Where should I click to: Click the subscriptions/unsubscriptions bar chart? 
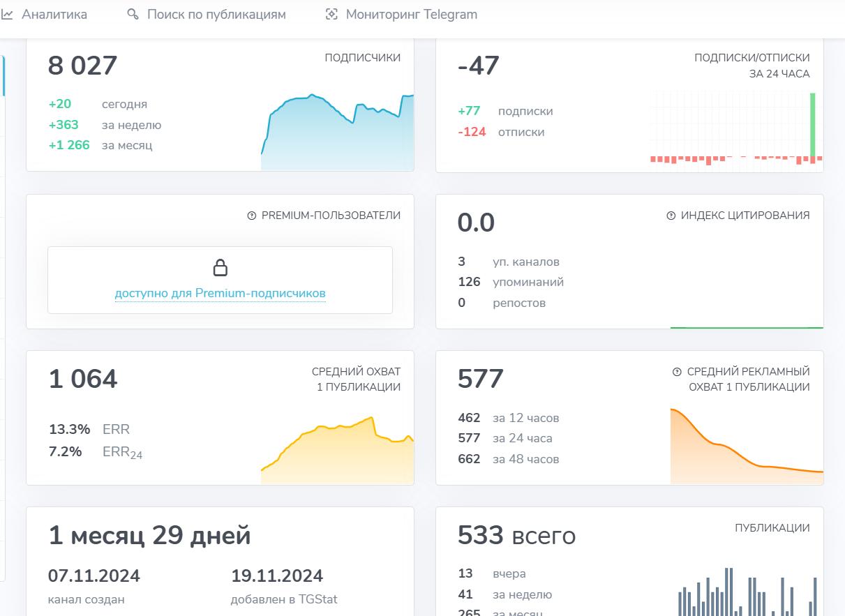pos(736,130)
